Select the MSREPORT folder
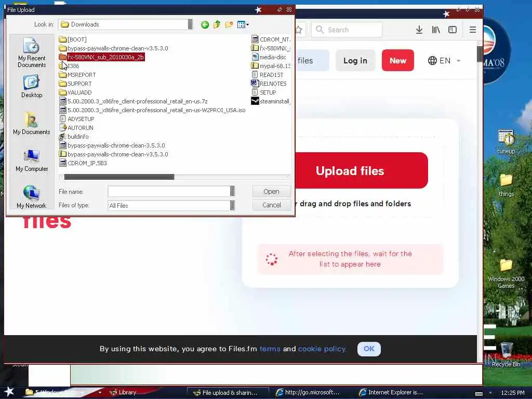This screenshot has height=399, width=532. tap(77, 75)
